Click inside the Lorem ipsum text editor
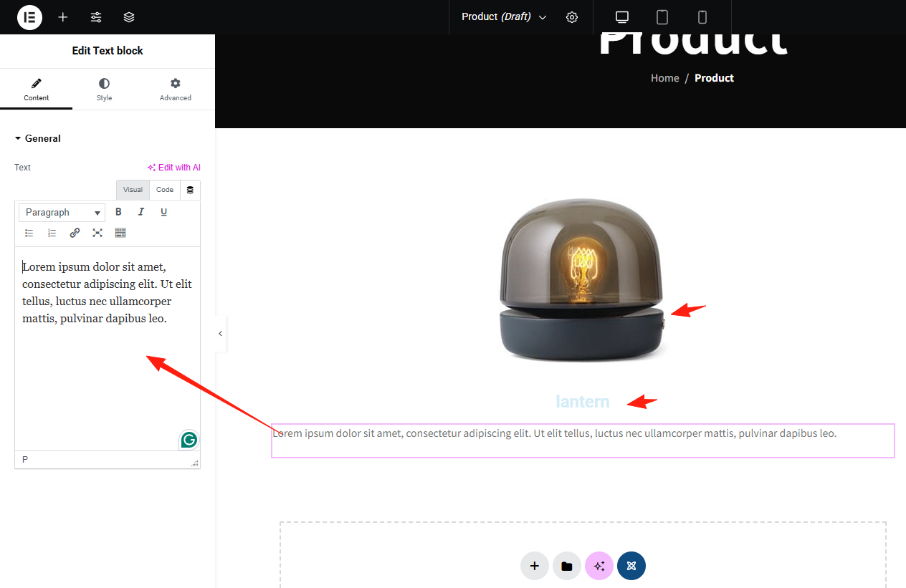The height and width of the screenshot is (588, 906). [108, 349]
